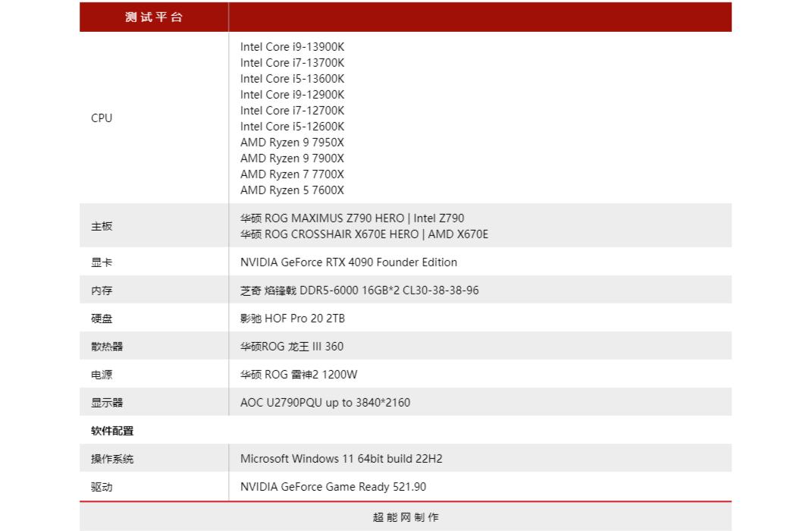Click AOC U2790PQU monitor value
812x531 pixels.
pos(325,403)
